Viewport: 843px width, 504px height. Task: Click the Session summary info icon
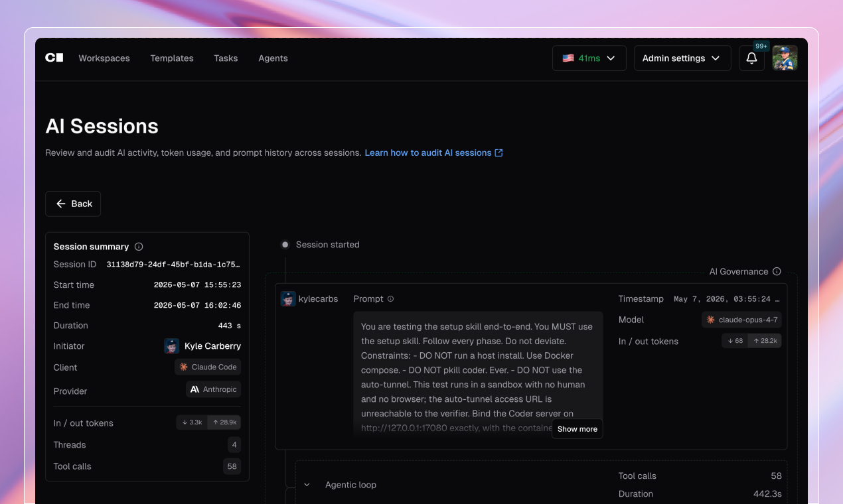[139, 247]
